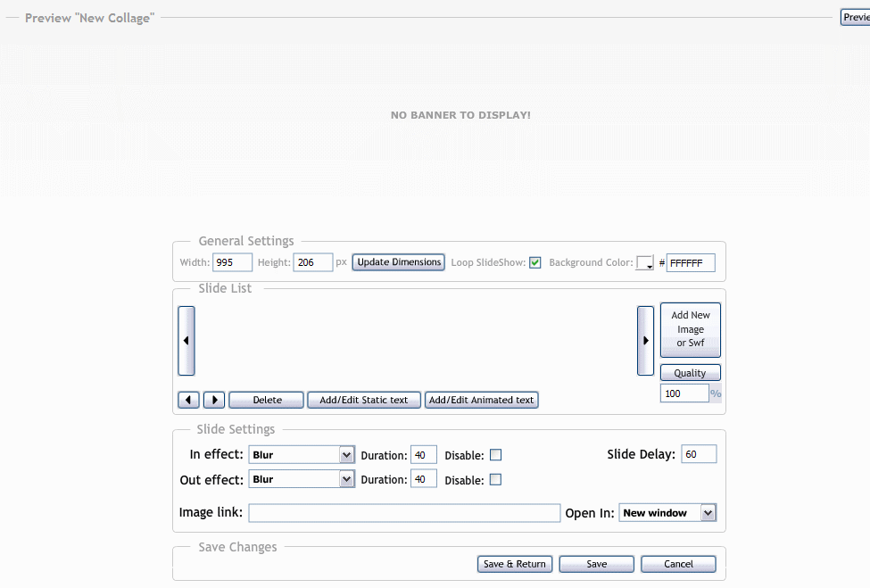Open Add/Edit Animated text
Viewport: 870px width, 588px height.
pos(482,400)
